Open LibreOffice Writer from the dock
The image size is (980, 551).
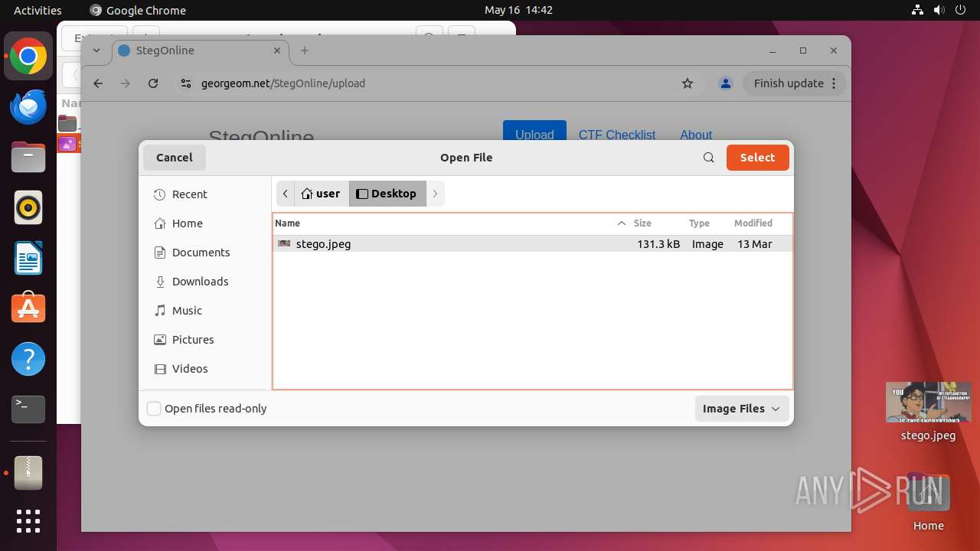[28, 259]
